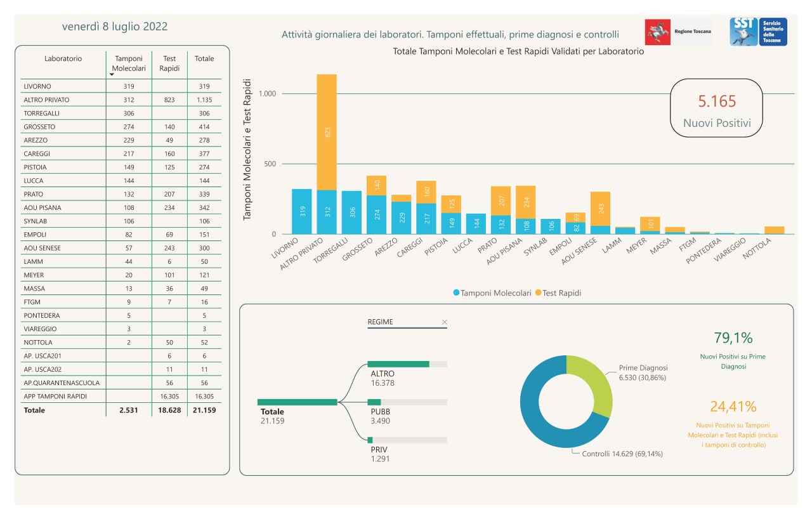The height and width of the screenshot is (519, 812).
Task: Sort table by Totale column header
Action: point(204,58)
